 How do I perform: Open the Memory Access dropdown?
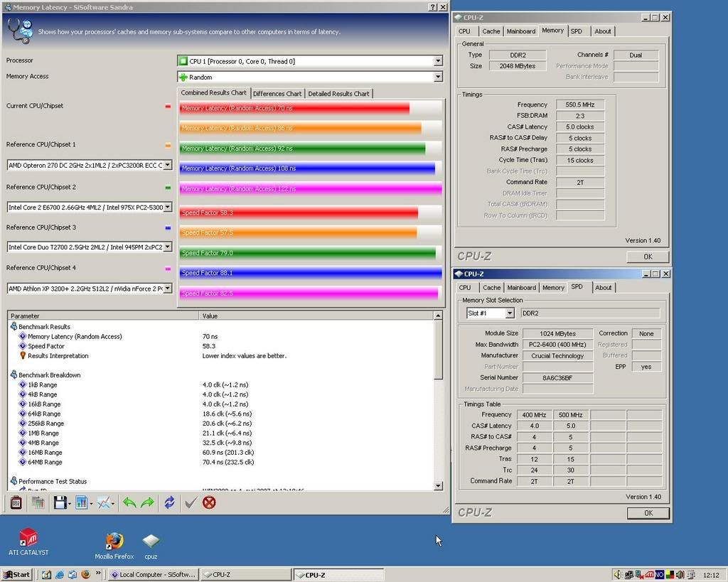tap(438, 77)
